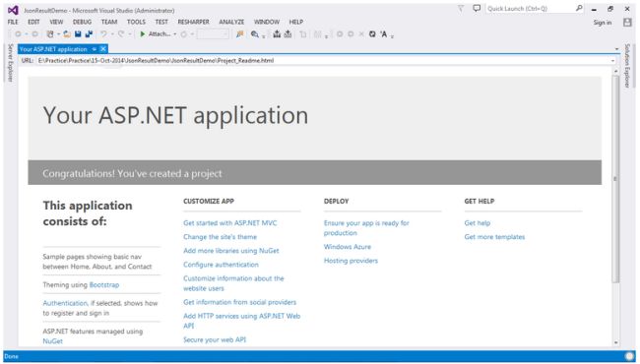Open the Redo history dropdown arrow
Screen dimensions: 640x364
129,34
